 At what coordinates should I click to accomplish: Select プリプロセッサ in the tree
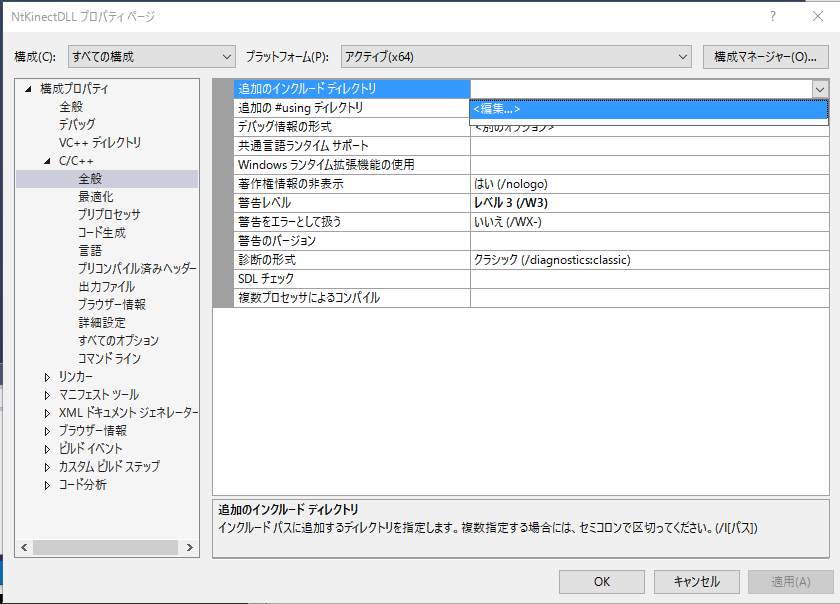(109, 214)
